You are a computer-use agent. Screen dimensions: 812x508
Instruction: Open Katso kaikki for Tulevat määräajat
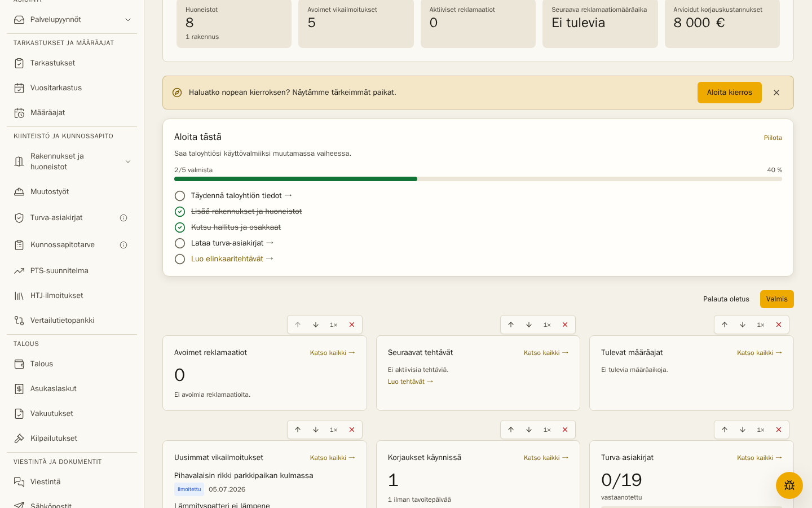coord(760,353)
